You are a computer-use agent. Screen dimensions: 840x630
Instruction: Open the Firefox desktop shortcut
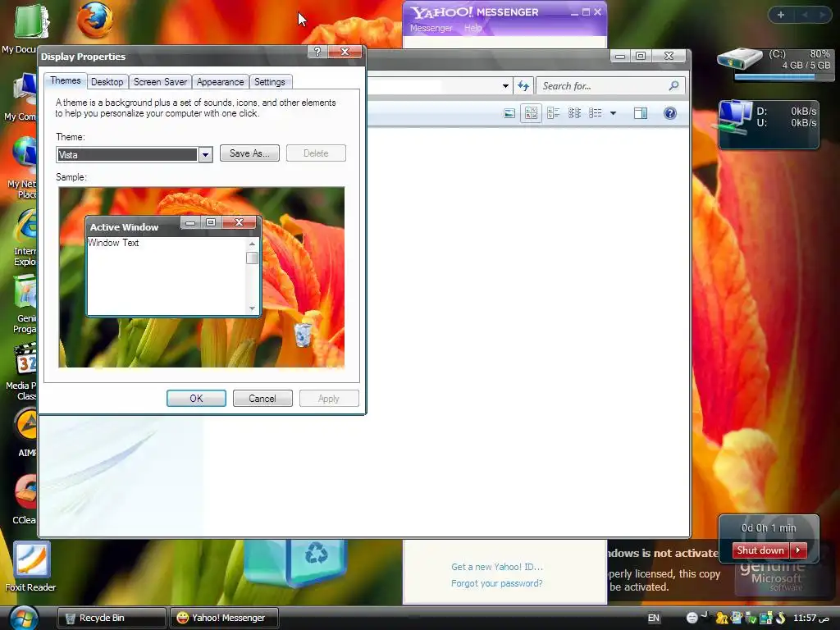[95, 21]
